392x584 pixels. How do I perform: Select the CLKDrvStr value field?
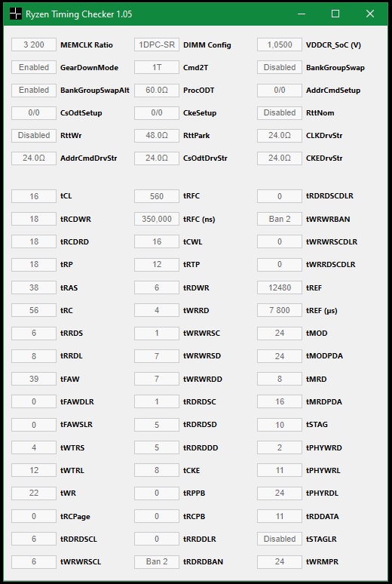[x=280, y=136]
